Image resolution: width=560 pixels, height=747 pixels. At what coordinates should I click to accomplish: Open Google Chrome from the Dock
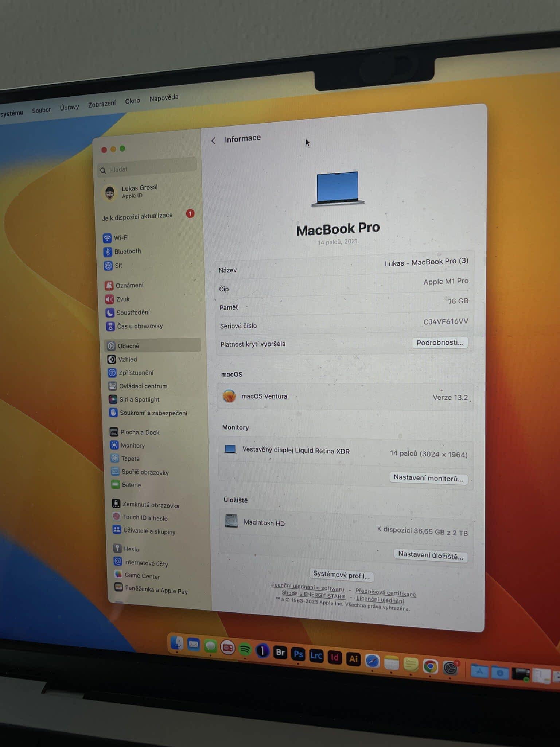pos(430,666)
